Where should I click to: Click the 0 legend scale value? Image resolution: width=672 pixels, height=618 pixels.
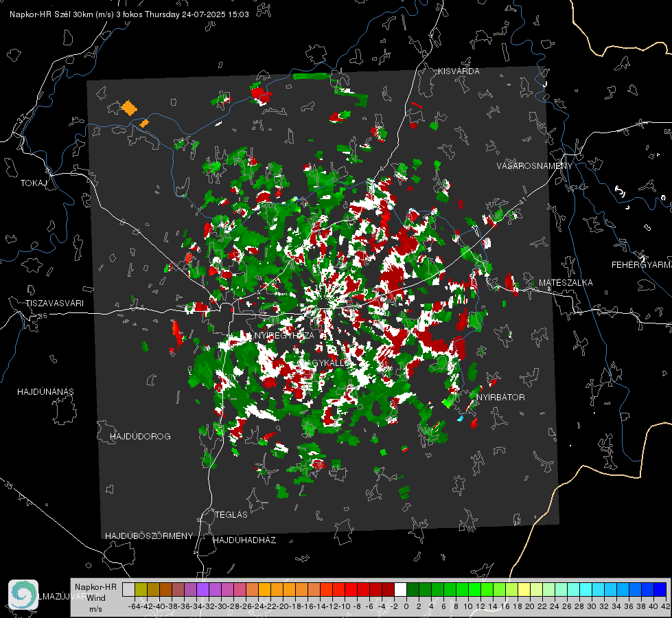[x=406, y=606]
